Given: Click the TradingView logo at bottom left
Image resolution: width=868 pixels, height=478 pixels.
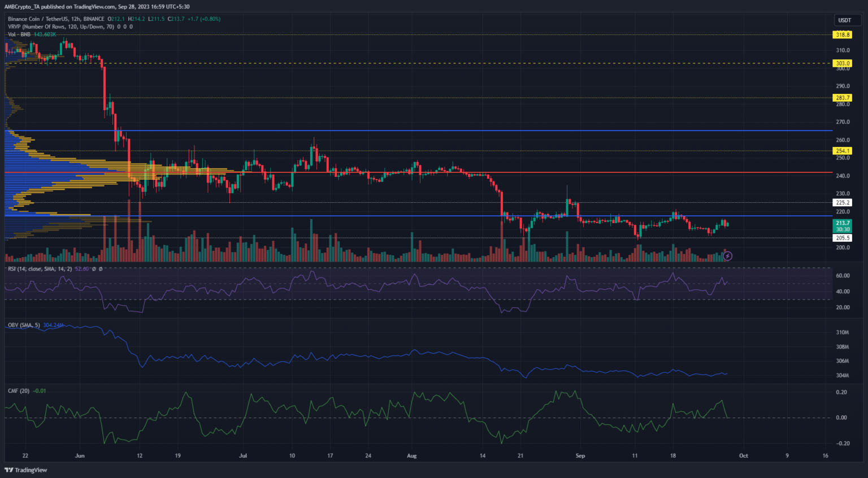Looking at the screenshot, I should [x=26, y=470].
